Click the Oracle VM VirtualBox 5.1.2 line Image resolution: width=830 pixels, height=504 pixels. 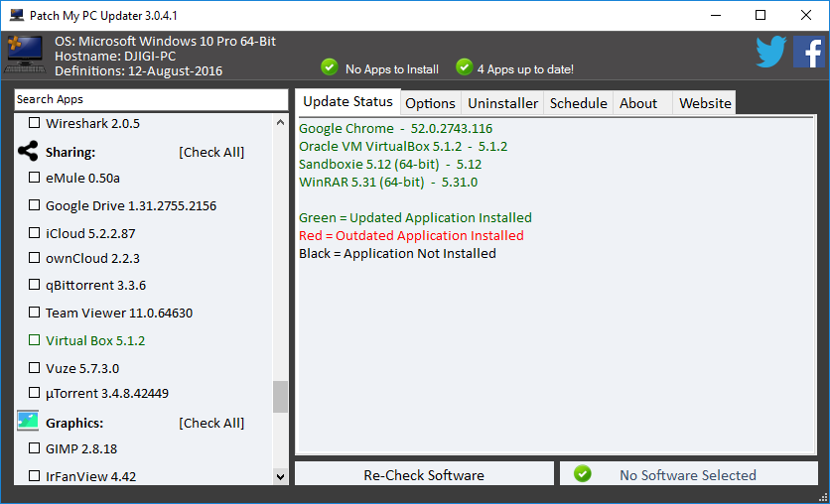point(403,147)
